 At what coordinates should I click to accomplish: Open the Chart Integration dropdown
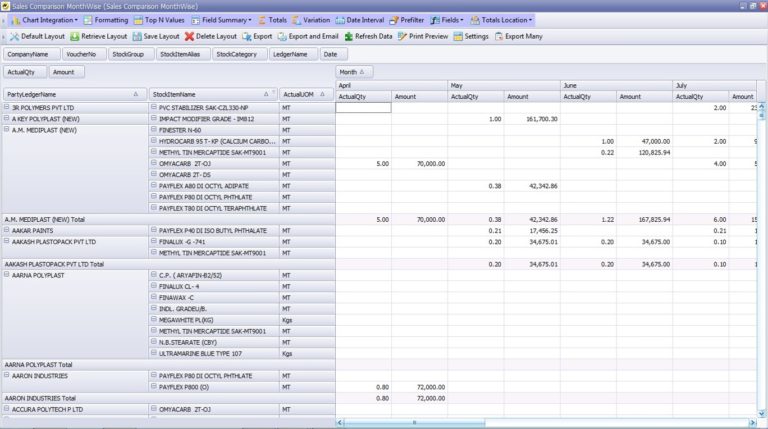(41, 20)
